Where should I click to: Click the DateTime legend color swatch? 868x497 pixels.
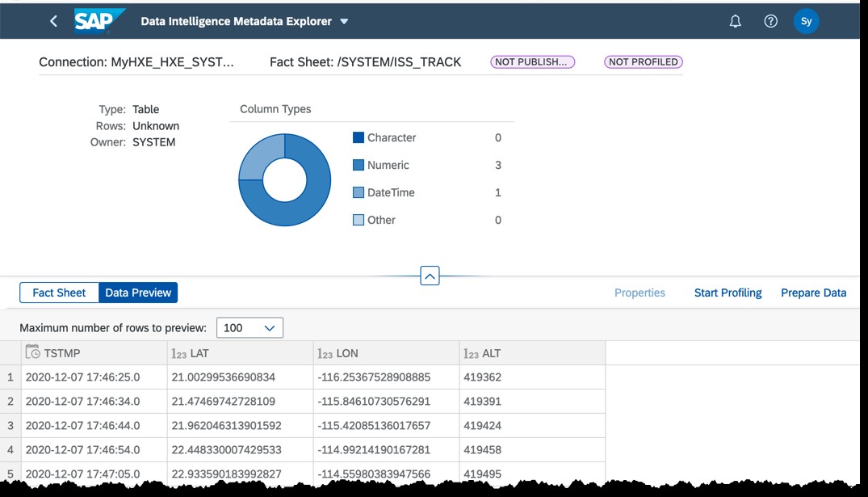click(359, 192)
